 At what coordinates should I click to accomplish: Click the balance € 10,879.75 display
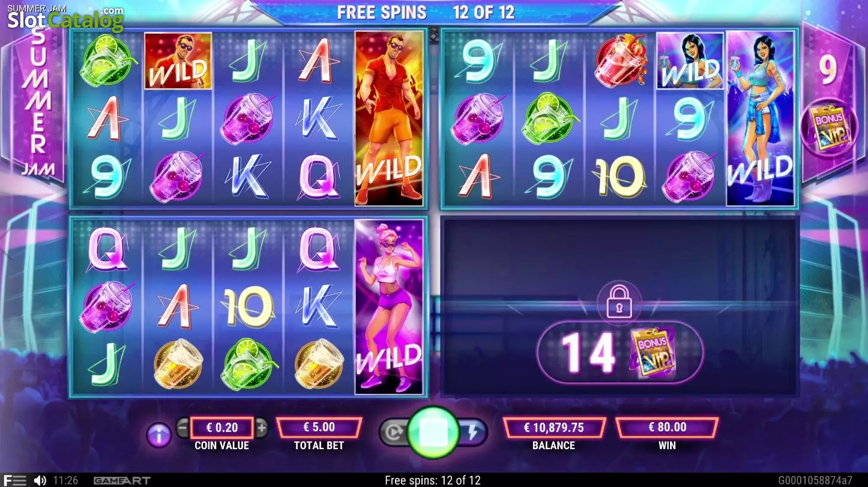554,428
